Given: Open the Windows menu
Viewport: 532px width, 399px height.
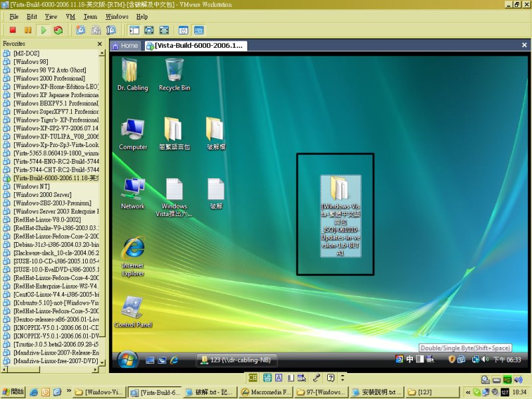Looking at the screenshot, I should [x=117, y=17].
